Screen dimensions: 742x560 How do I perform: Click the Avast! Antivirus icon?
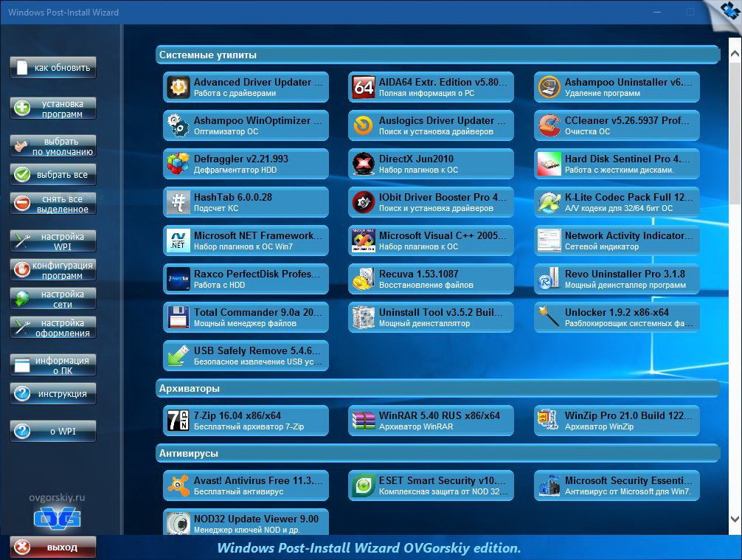(178, 485)
